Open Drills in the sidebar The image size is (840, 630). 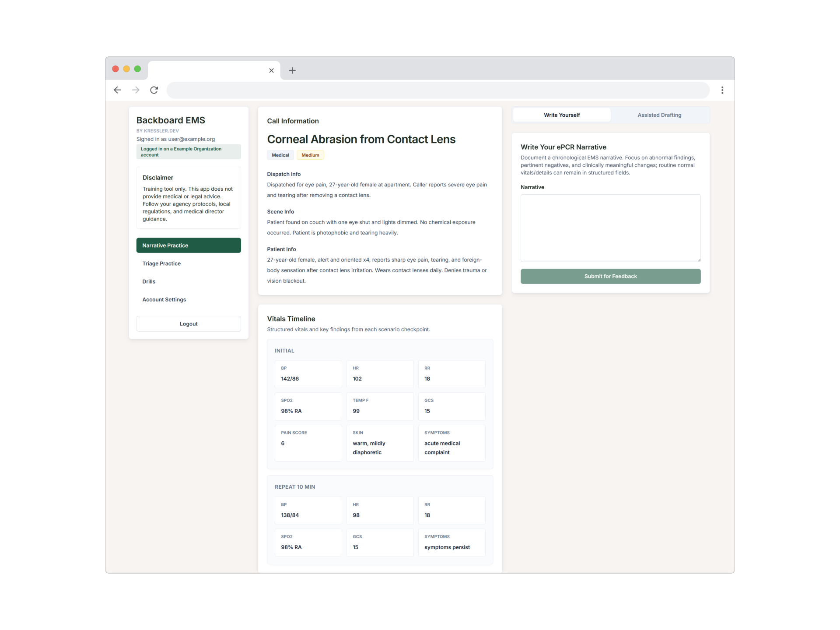[x=189, y=281]
